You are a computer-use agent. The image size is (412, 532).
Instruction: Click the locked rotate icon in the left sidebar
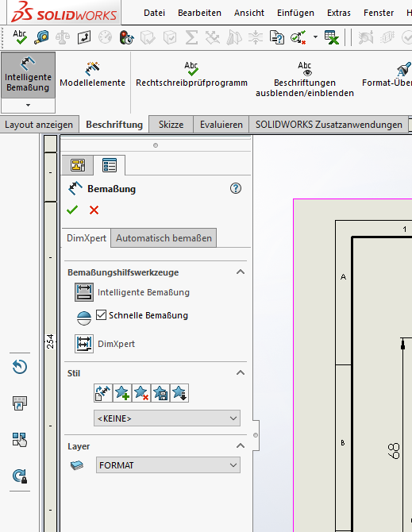pyautogui.click(x=20, y=476)
